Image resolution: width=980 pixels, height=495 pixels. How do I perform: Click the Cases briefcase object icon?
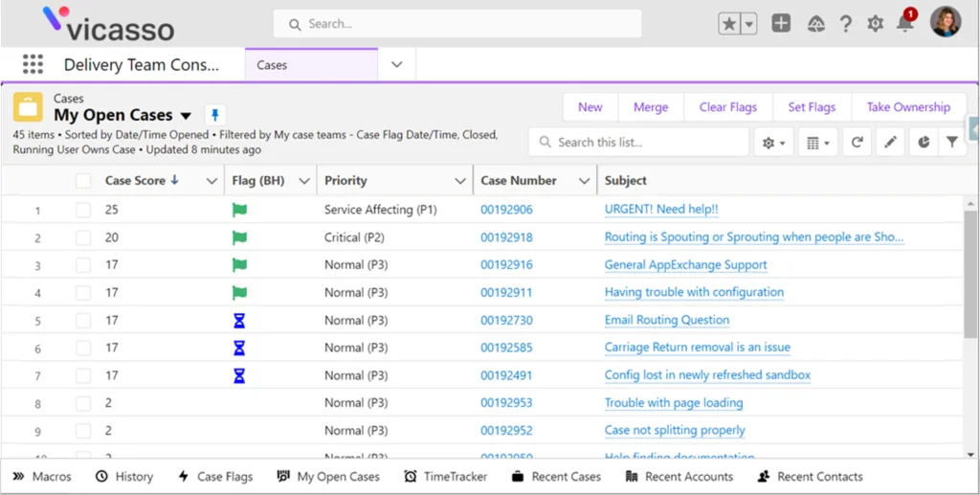coord(28,107)
